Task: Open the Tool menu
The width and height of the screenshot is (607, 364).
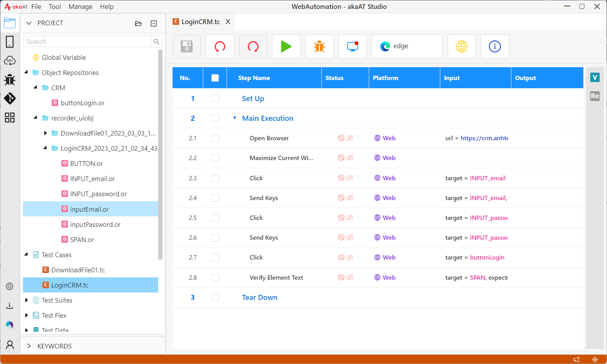Action: point(55,7)
